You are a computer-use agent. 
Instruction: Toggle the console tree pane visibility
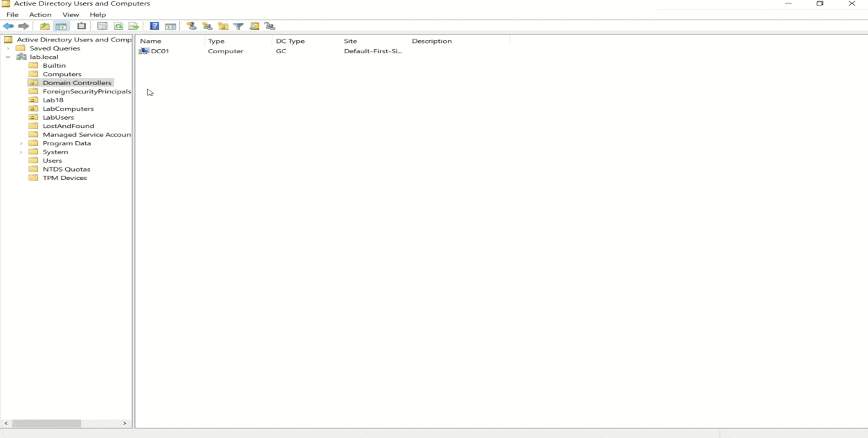pyautogui.click(x=62, y=26)
